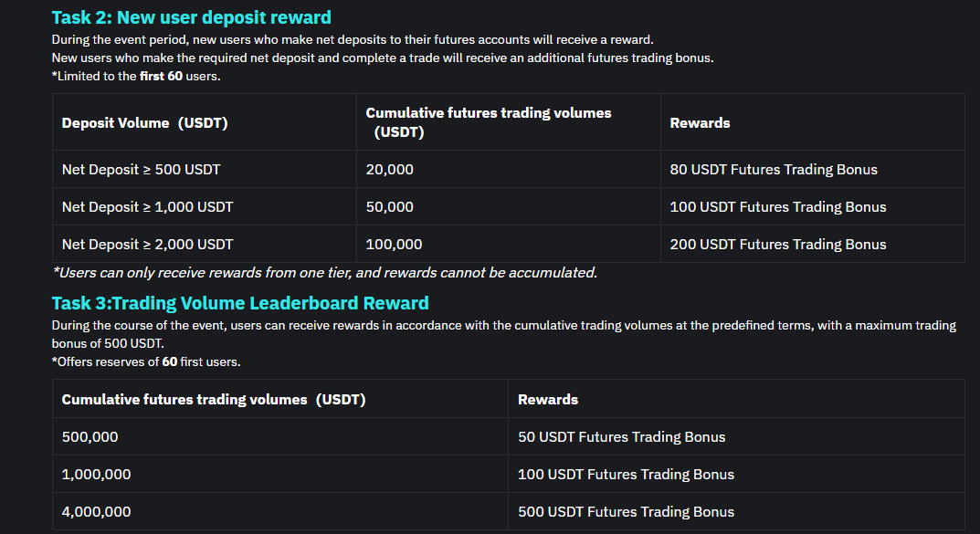Select the '500,000' volume cell

(280, 436)
